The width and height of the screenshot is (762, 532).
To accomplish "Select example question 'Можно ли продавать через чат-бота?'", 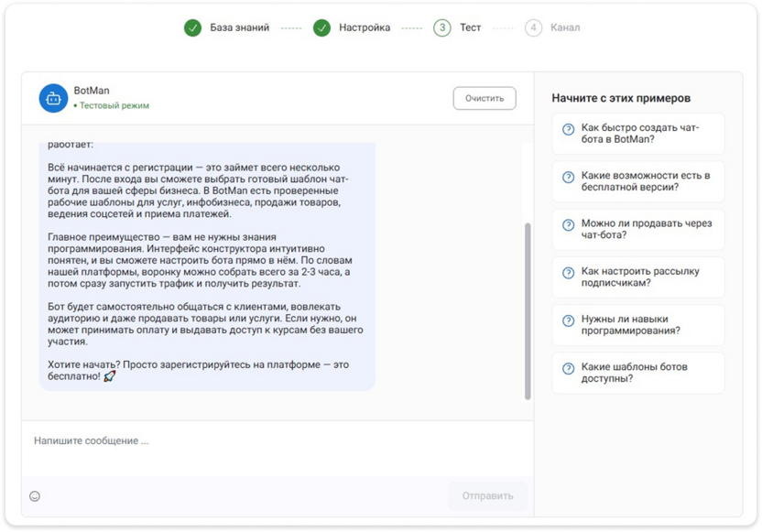I will tap(638, 229).
